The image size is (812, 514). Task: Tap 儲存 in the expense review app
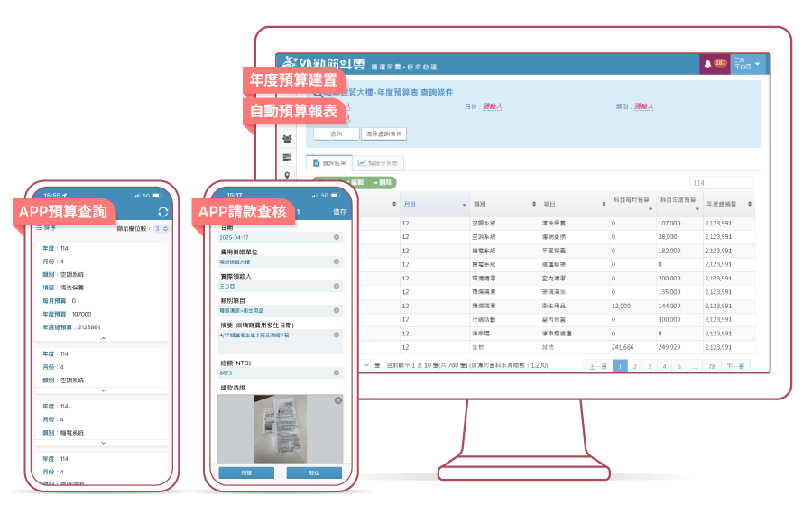tap(340, 212)
